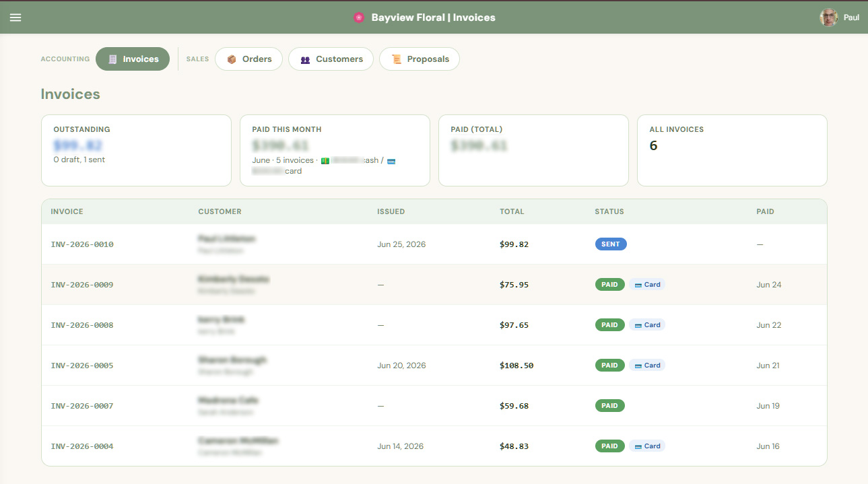
Task: Click the PAID badge for INV-2026-0007
Action: pyautogui.click(x=609, y=406)
